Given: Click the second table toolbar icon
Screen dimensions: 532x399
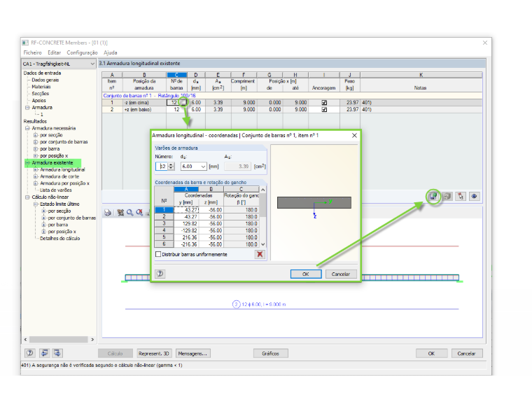Looking at the screenshot, I should [x=447, y=196].
